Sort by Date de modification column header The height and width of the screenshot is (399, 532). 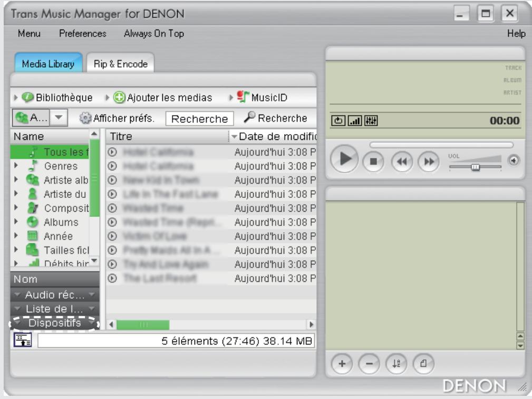pos(273,137)
